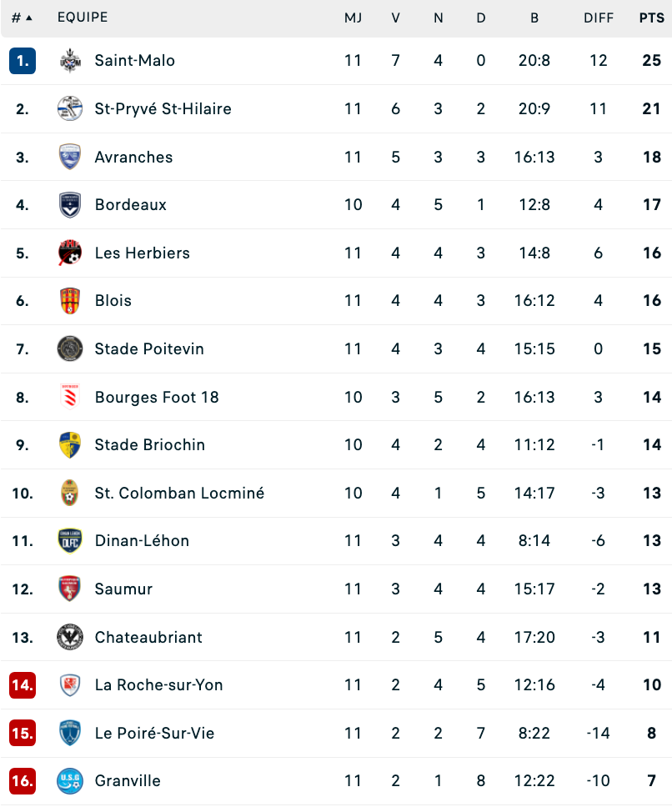Open the Avranches club badge
This screenshot has height=812, width=672.
(x=70, y=157)
